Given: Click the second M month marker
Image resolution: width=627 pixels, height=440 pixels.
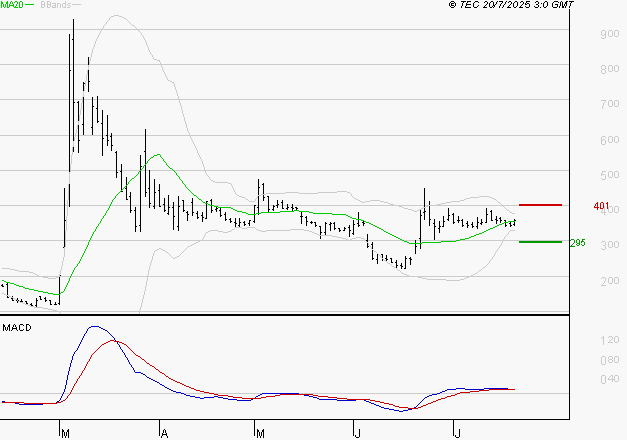Looking at the screenshot, I should (x=260, y=433).
